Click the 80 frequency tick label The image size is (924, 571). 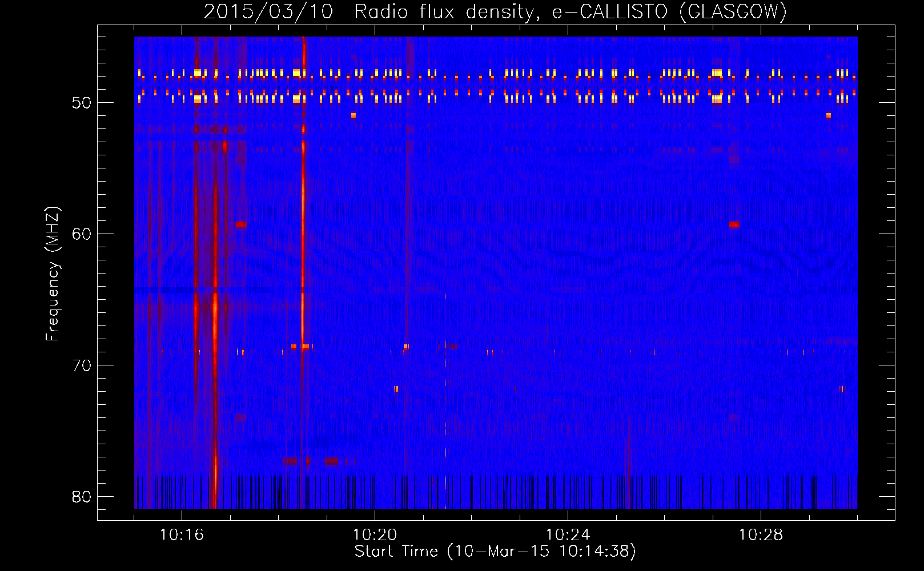(x=82, y=497)
